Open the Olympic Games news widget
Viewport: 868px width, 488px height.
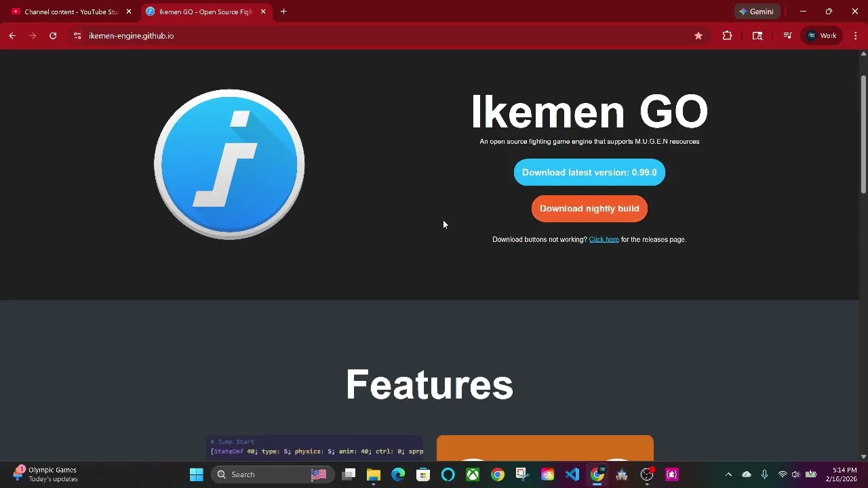46,474
